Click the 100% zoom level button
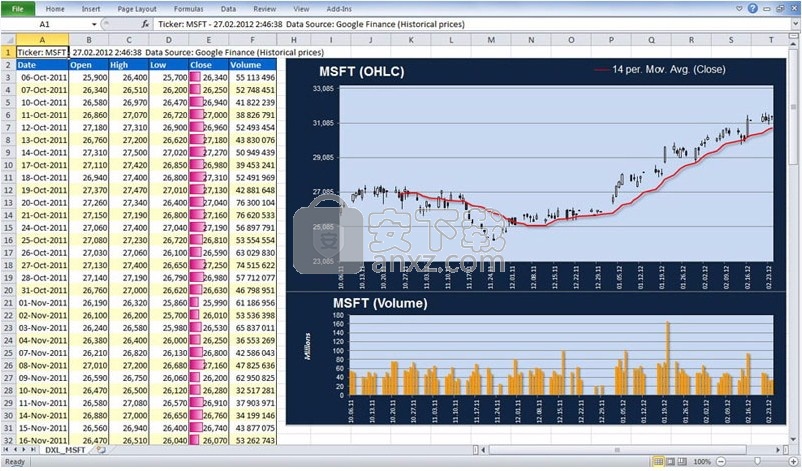Screen dimensions: 802x471 703,462
